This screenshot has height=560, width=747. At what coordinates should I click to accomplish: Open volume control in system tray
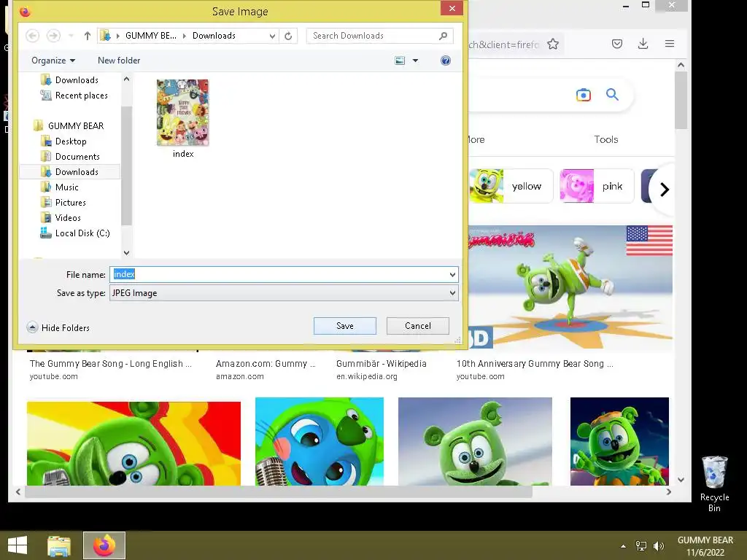tap(659, 546)
